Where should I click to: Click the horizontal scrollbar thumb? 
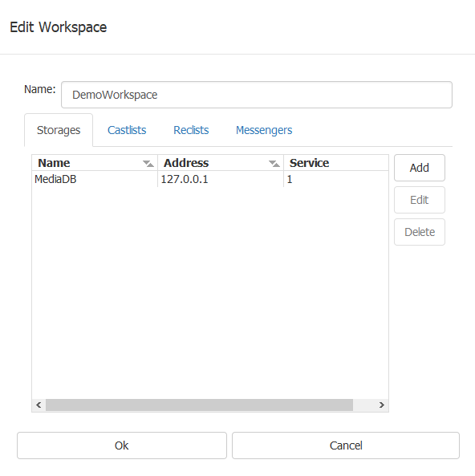pyautogui.click(x=200, y=405)
